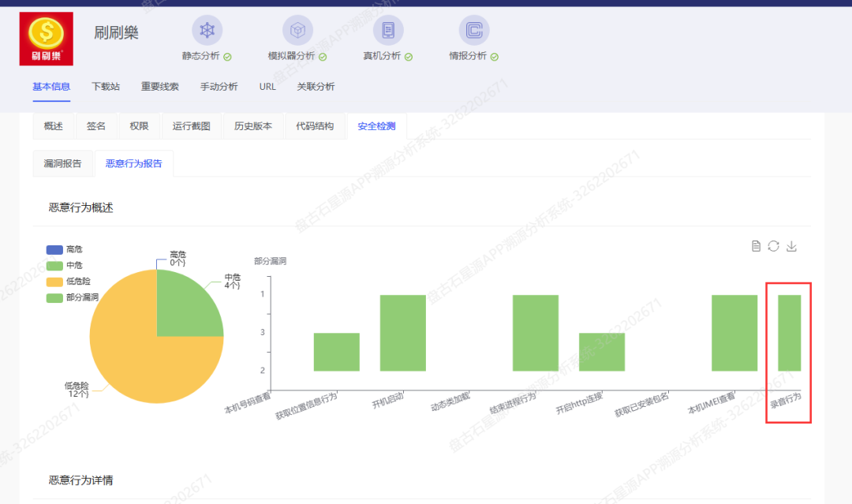This screenshot has width=852, height=504.
Task: Click the 获取已安装包名 axis label
Action: coord(641,405)
